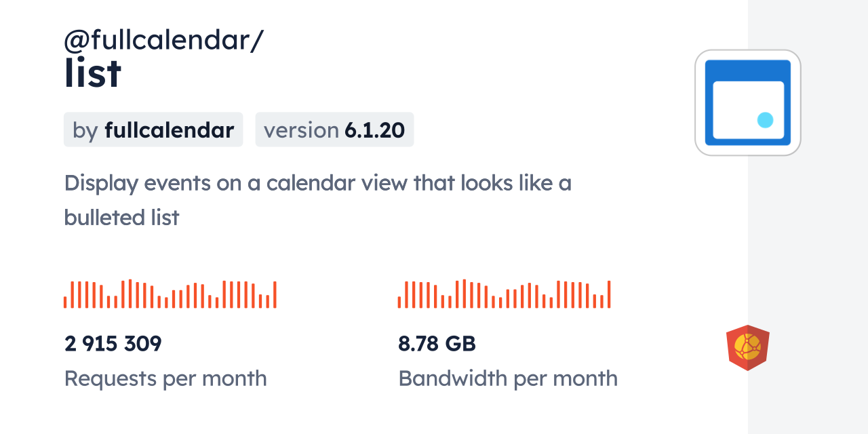
Task: Open the @fullcalendar/ scope text
Action: pos(163,41)
